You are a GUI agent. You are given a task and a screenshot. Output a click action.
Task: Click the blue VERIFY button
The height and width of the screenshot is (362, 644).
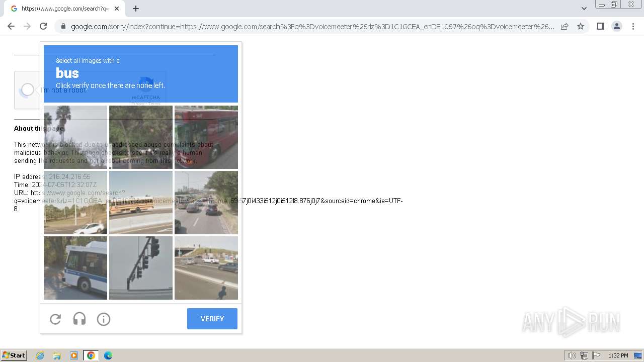(x=212, y=319)
